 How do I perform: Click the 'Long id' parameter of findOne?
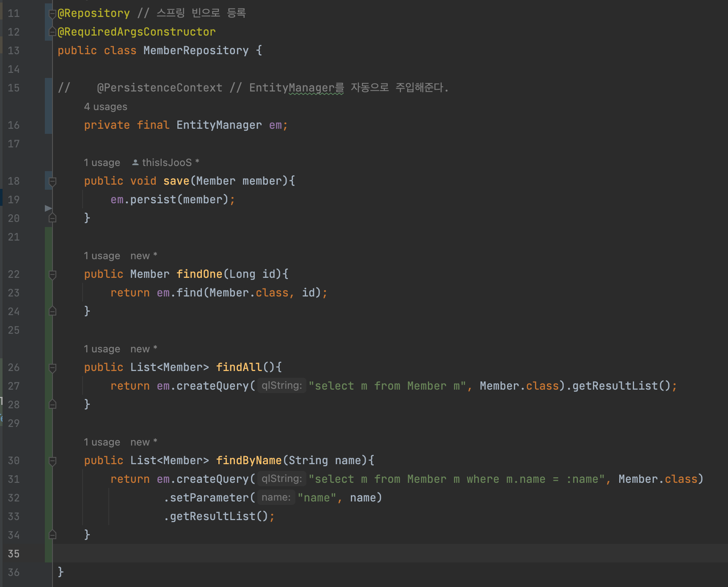tap(252, 274)
